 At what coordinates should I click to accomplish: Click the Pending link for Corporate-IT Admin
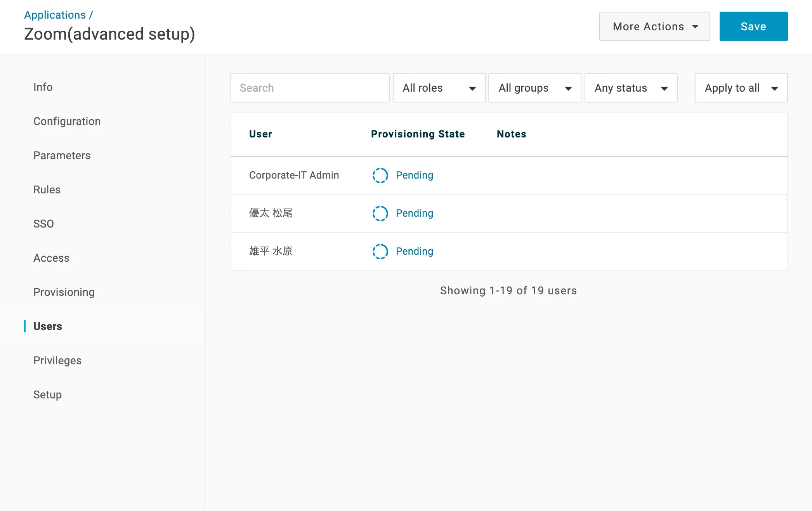(414, 176)
